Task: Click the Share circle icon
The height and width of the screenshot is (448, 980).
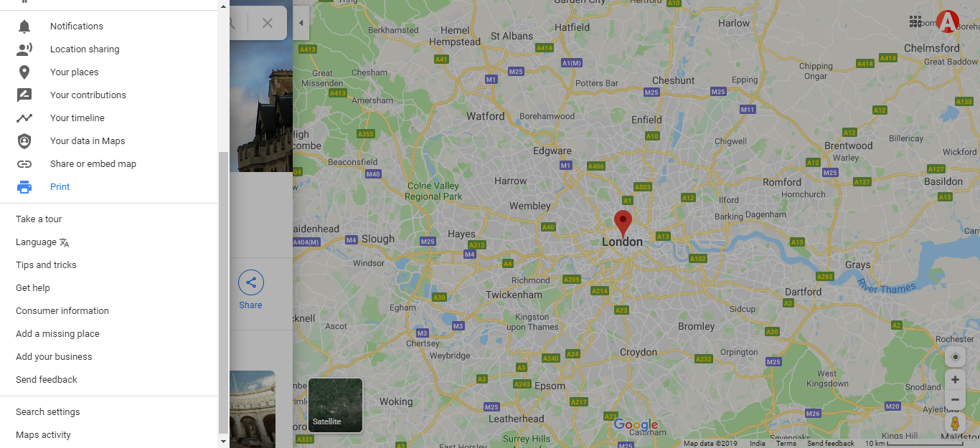Action: 251,282
